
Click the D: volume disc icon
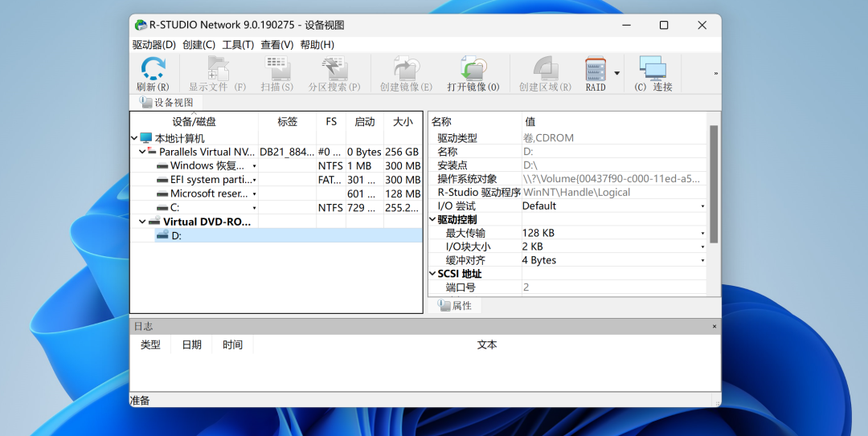(x=162, y=235)
